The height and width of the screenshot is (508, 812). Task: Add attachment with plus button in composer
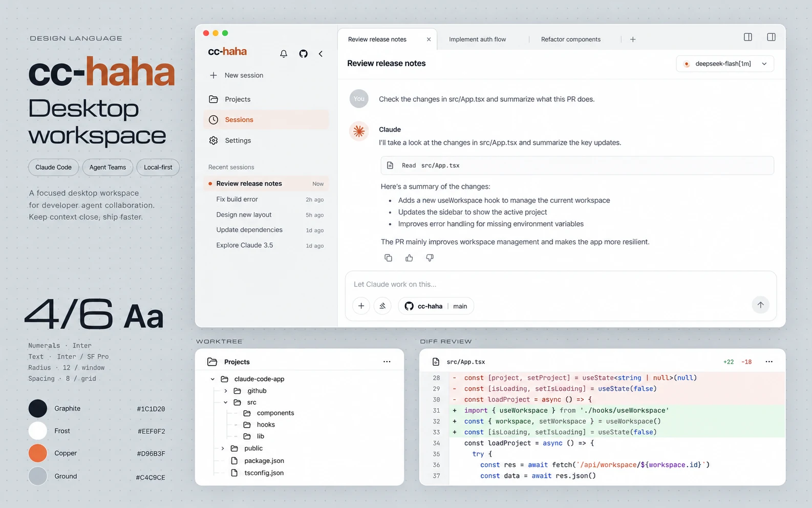[361, 306]
